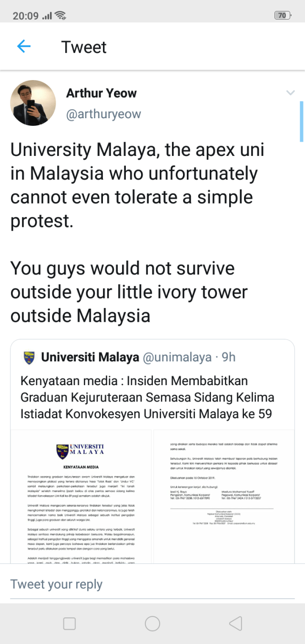Viewport: 305px width, 644px height.
Task: Tap the Tweet page title
Action: [84, 47]
